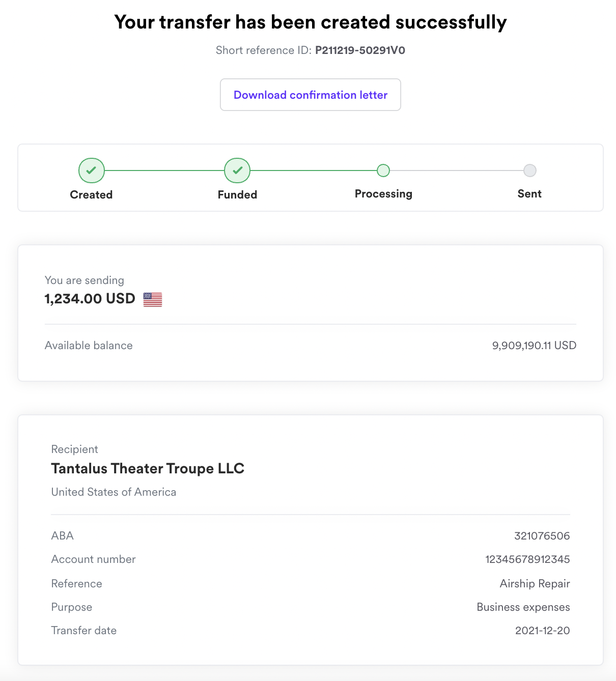
Task: Click the Funded step checkmark icon
Action: pos(237,171)
